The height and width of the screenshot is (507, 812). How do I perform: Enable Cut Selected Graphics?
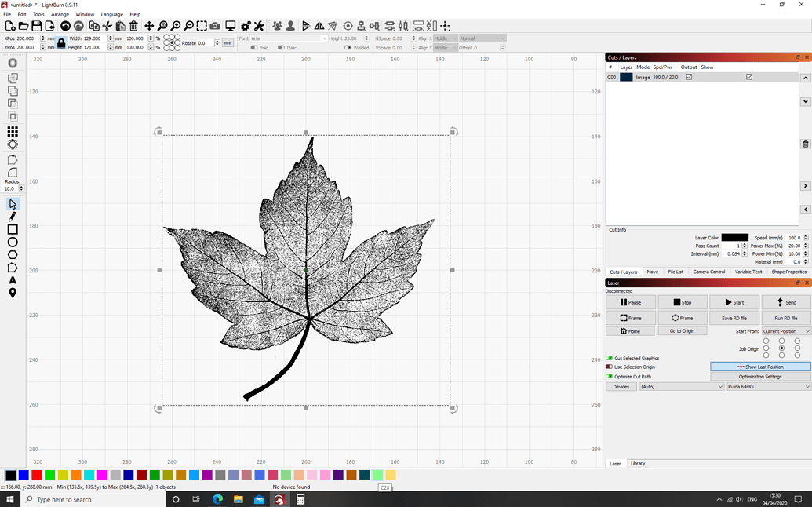609,358
